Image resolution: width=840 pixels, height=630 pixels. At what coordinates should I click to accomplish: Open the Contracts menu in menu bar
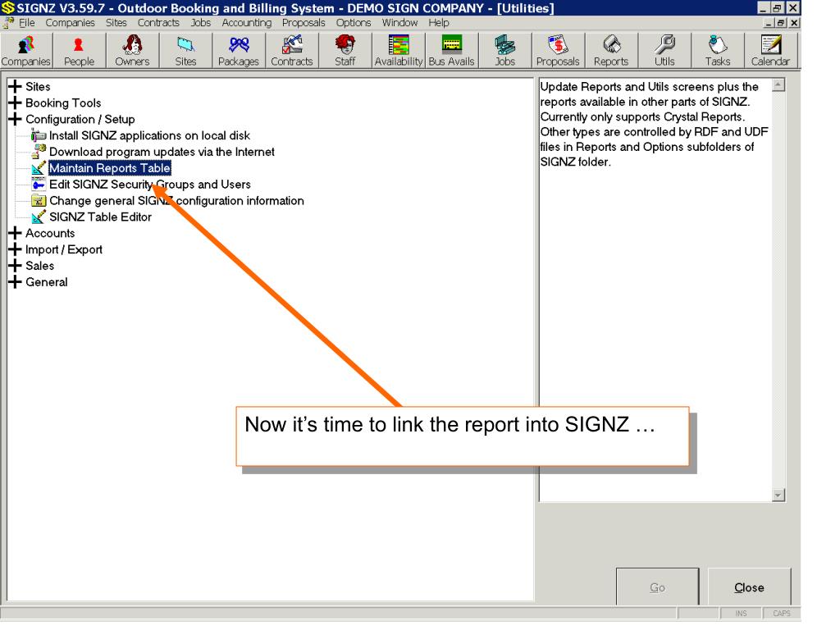[x=158, y=22]
